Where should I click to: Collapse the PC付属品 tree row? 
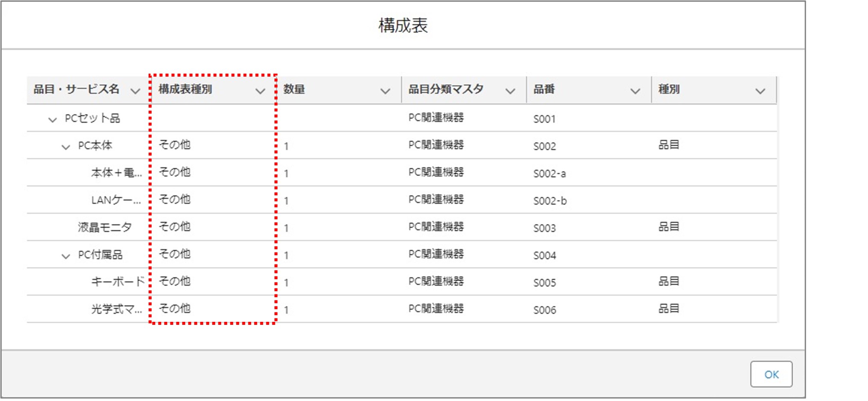pos(66,256)
